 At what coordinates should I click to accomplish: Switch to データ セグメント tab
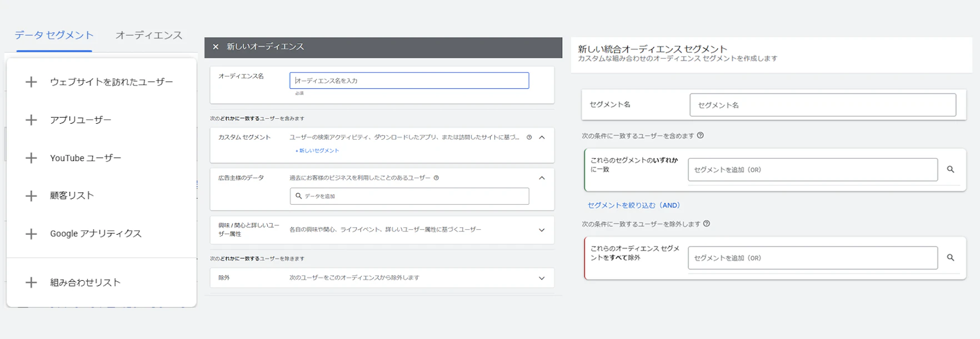click(x=54, y=35)
